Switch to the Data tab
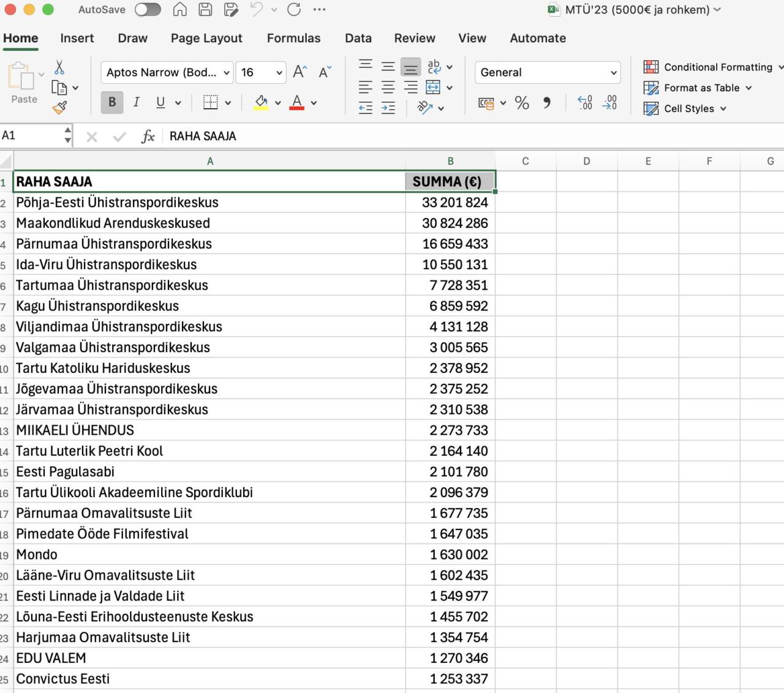784x693 pixels. click(x=358, y=38)
